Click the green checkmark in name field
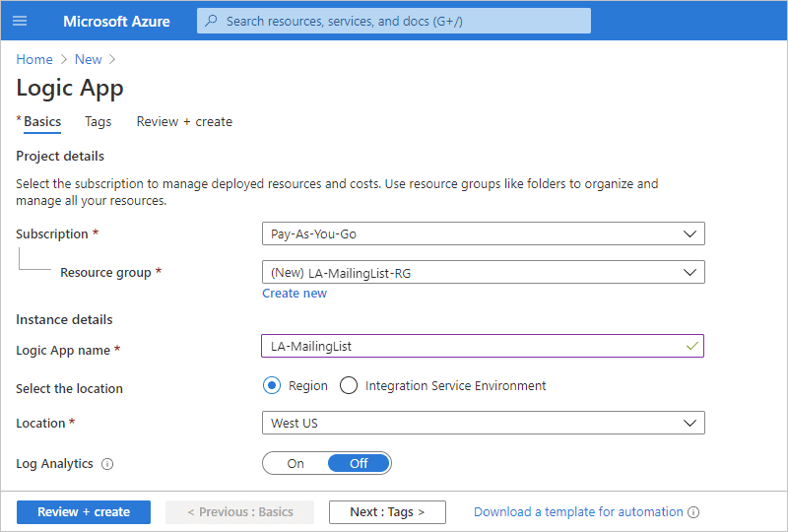This screenshot has height=532, width=788. [x=692, y=346]
